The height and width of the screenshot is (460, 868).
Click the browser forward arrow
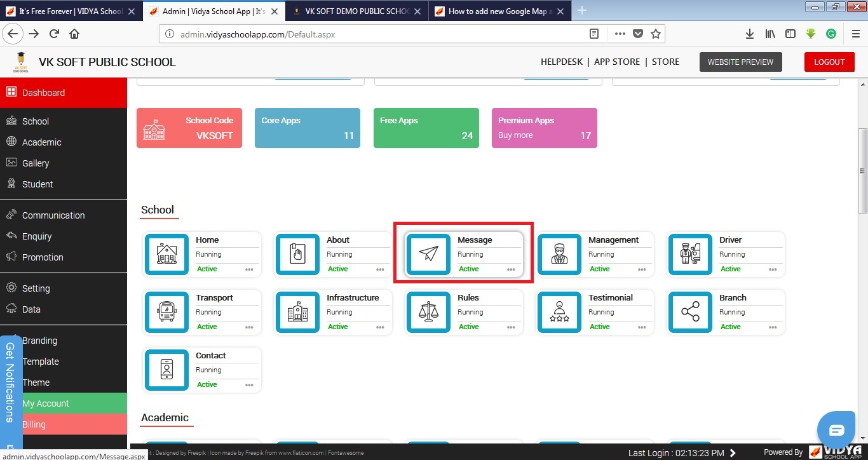34,34
